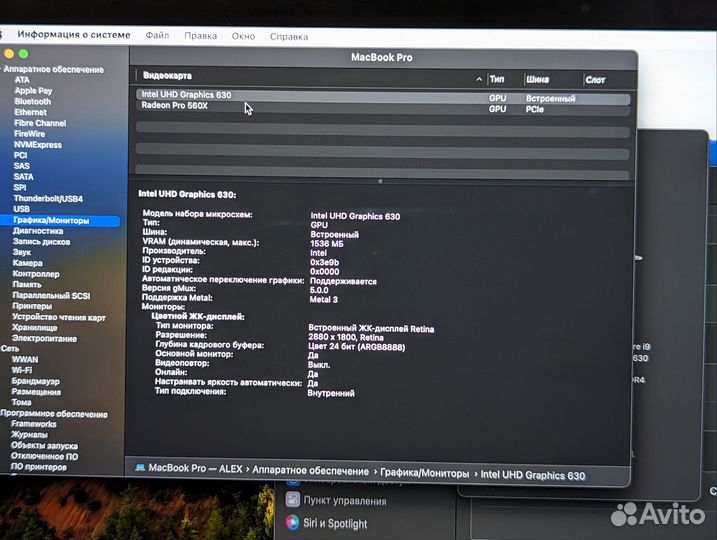Select Хранилище in the sidebar
The width and height of the screenshot is (717, 540).
[35, 327]
